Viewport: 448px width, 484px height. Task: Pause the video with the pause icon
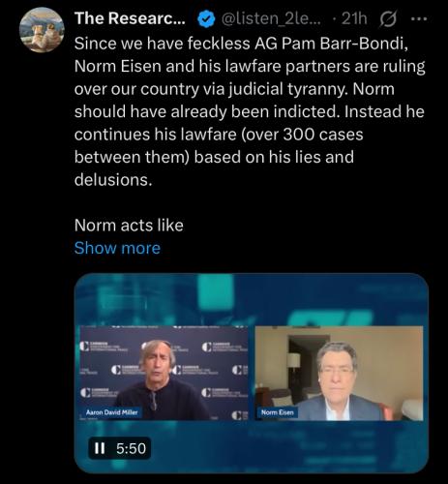100,448
